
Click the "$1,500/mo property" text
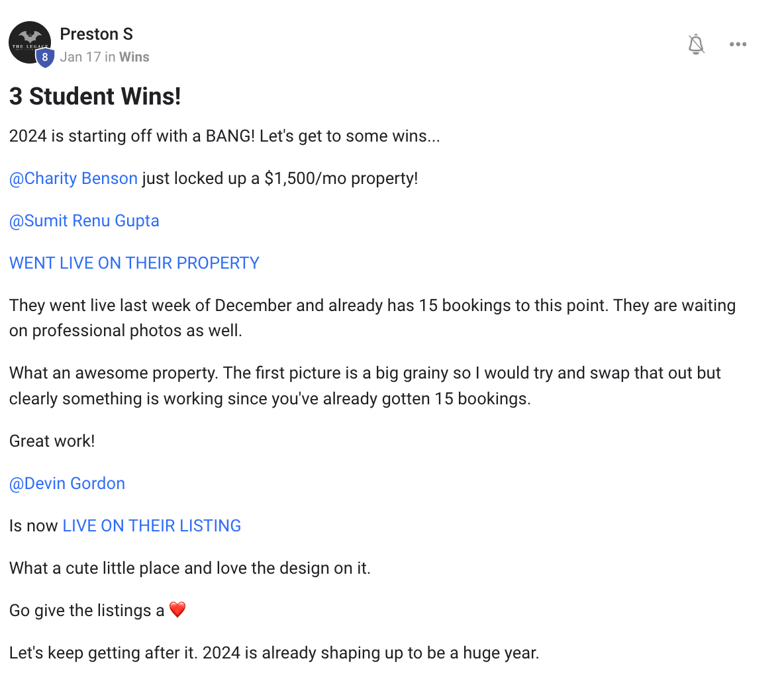pyautogui.click(x=340, y=179)
